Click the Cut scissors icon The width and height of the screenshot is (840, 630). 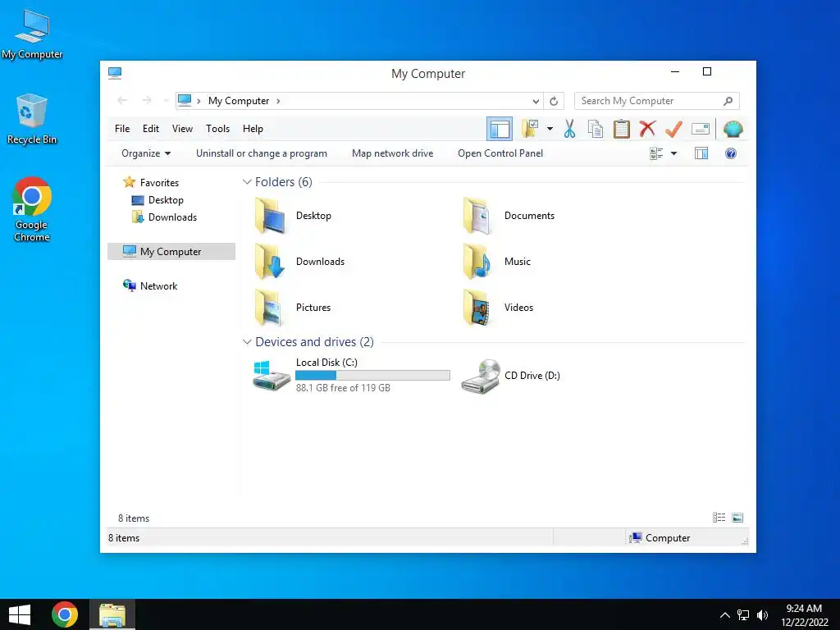pos(569,129)
